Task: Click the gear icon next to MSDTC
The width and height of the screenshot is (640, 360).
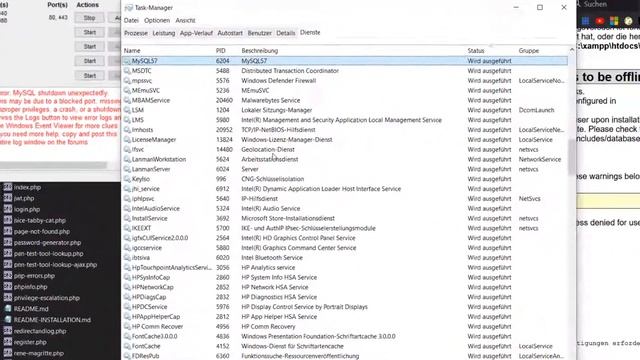Action: 127,71
